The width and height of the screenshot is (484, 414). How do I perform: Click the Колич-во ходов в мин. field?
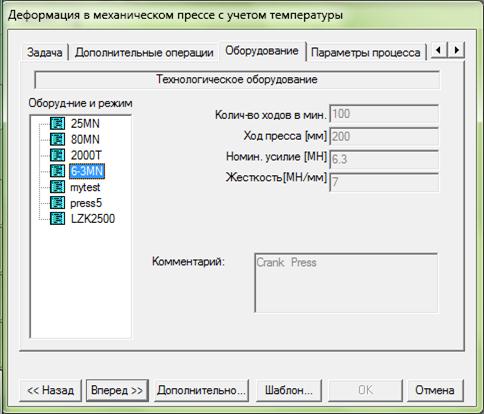[384, 114]
